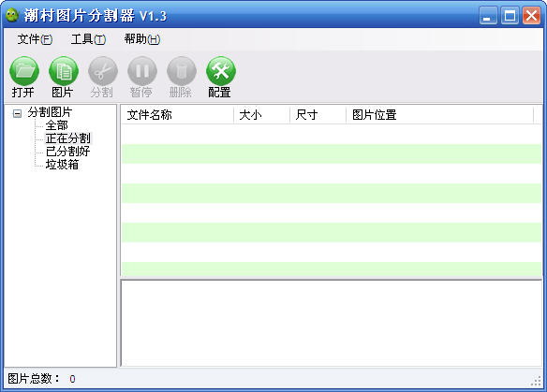
Task: Click the image count value 0
Action: pos(72,379)
